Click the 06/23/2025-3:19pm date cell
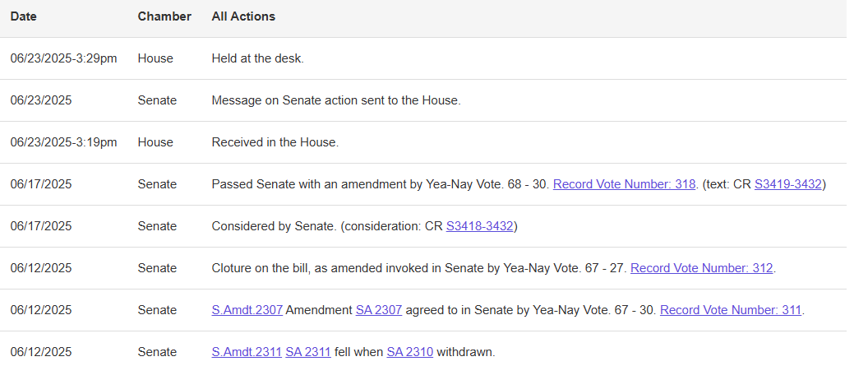 coord(63,142)
